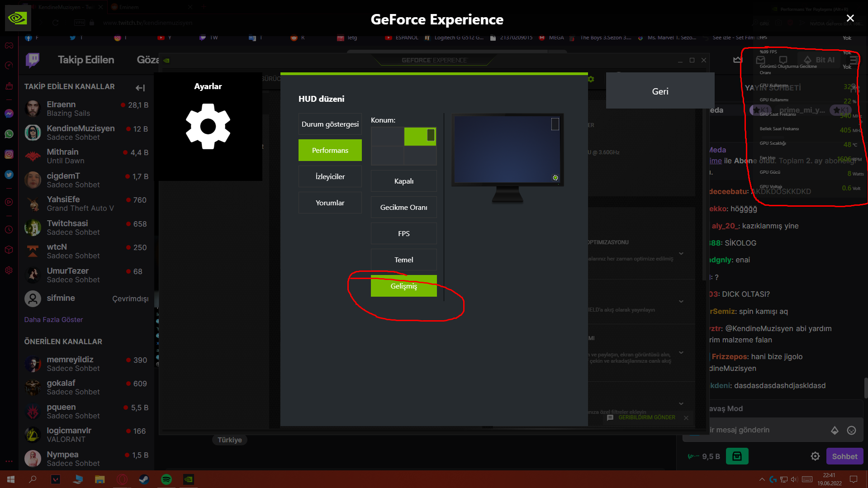Set HUD position to top-right quadrant
This screenshot has height=488, width=868.
tap(420, 136)
